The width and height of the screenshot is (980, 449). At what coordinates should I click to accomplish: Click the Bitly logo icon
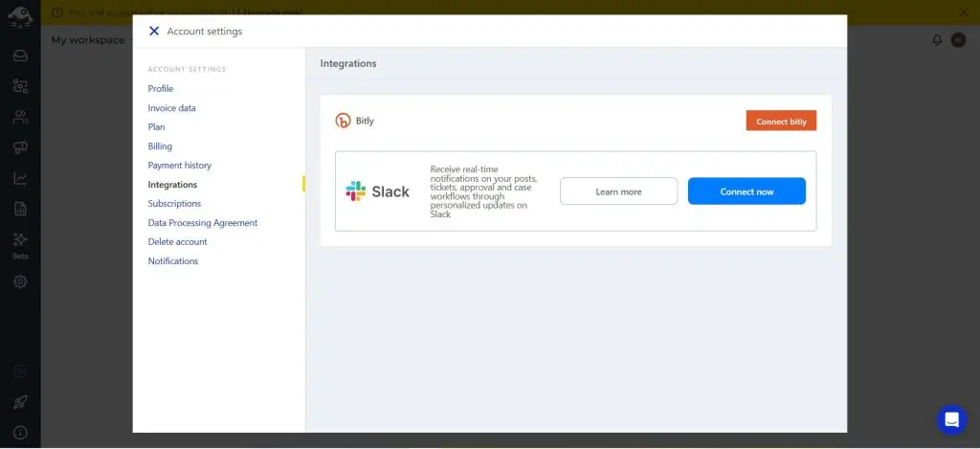[x=344, y=121]
